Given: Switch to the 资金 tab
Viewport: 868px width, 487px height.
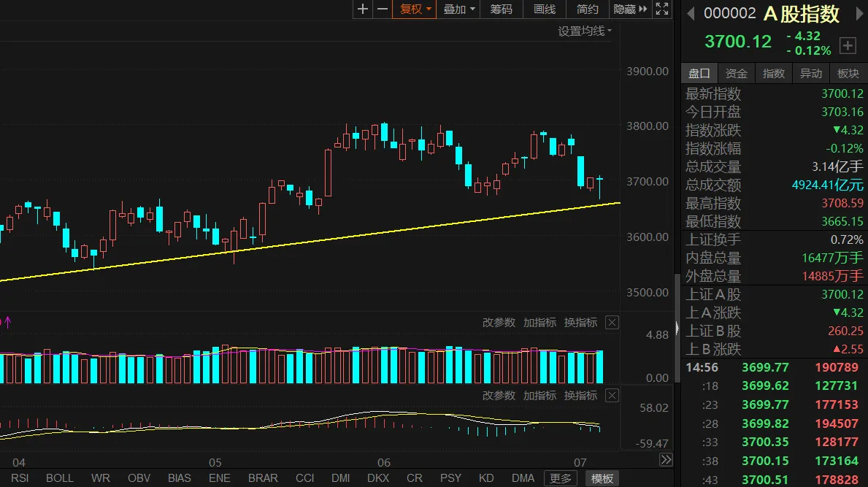Looking at the screenshot, I should tap(737, 74).
